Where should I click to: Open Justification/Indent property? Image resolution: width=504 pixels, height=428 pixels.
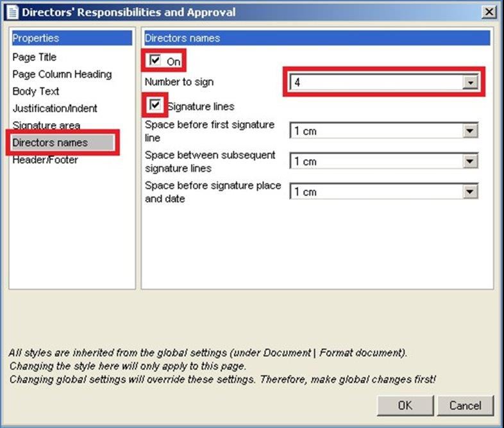click(55, 108)
